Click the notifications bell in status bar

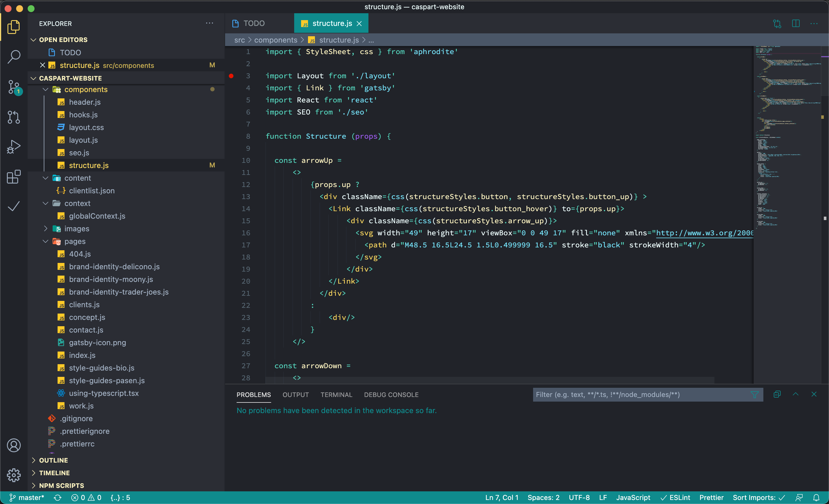[x=816, y=498]
